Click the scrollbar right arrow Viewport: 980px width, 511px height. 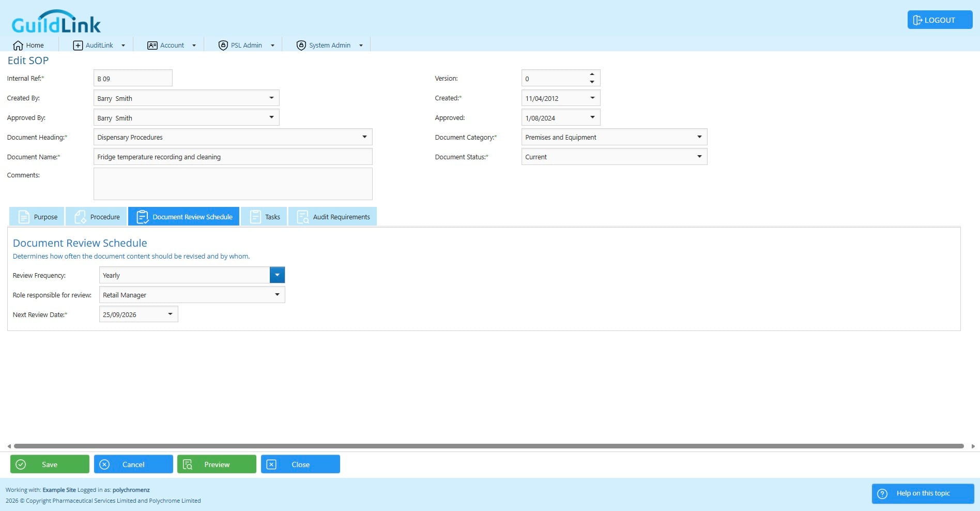pos(973,446)
